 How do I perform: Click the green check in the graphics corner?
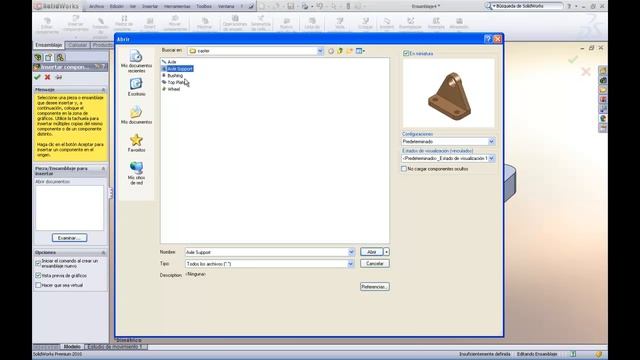click(573, 60)
